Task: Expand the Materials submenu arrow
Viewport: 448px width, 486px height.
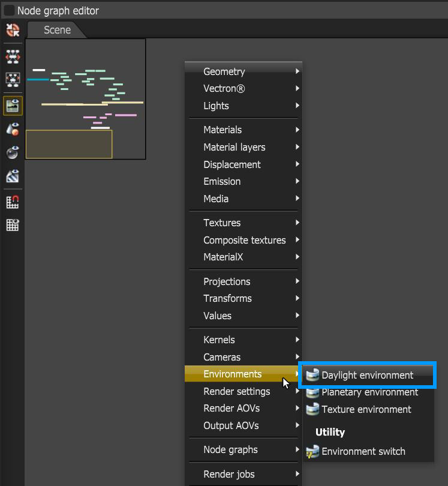Action: point(297,130)
